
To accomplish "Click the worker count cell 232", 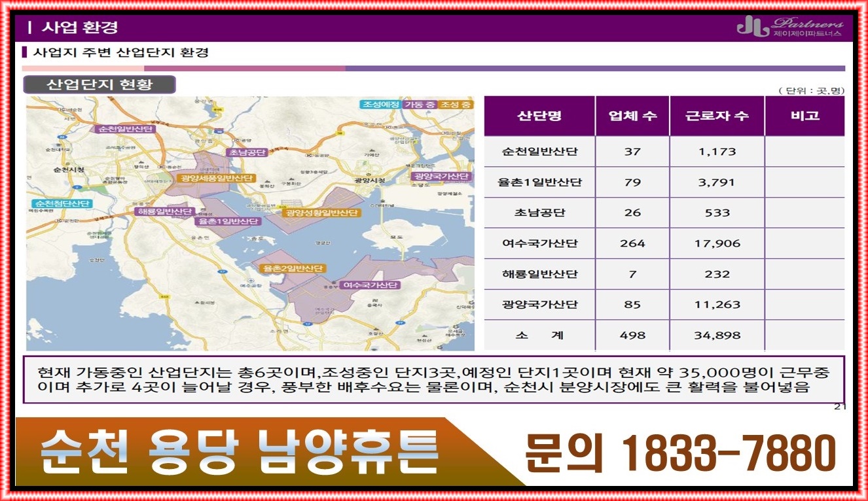I will (717, 274).
